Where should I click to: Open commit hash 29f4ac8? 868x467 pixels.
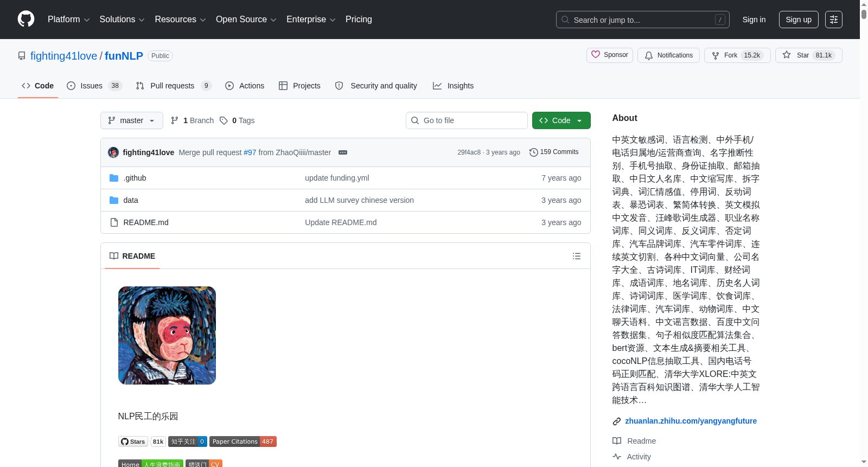click(x=469, y=152)
